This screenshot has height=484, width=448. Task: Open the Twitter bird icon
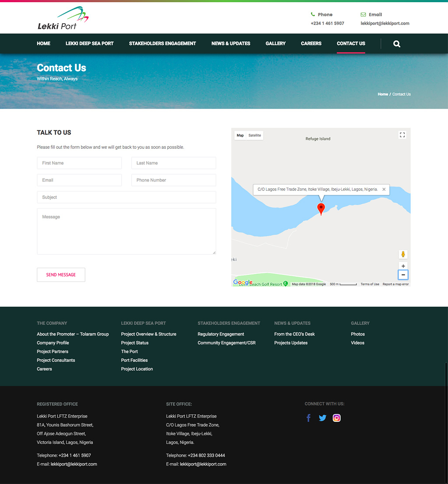click(323, 418)
